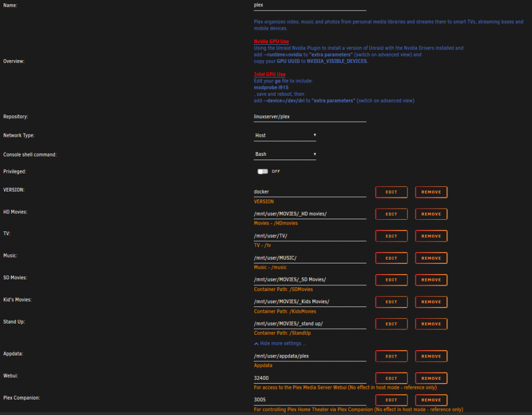Image resolution: width=532 pixels, height=415 pixels.
Task: Click the Repository input field
Action: click(x=310, y=117)
